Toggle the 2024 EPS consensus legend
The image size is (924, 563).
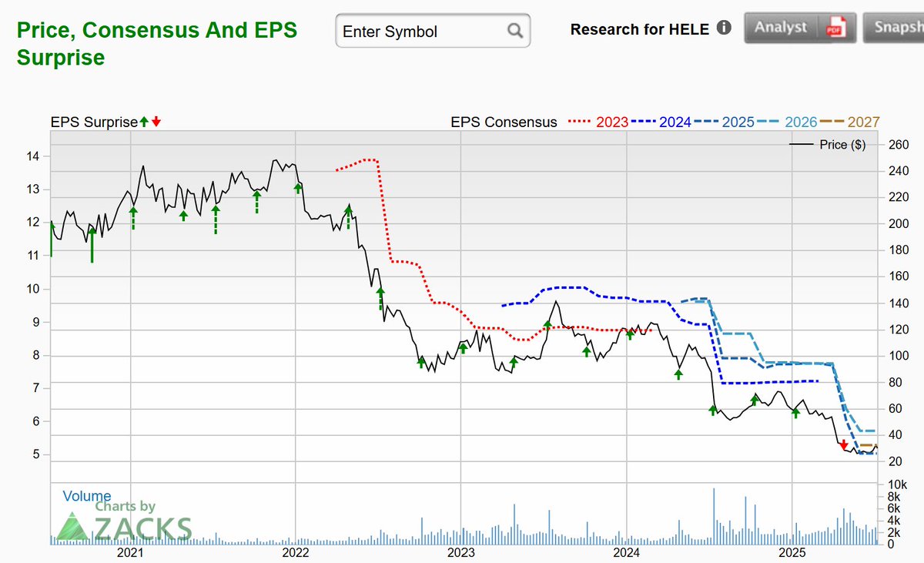pos(661,122)
